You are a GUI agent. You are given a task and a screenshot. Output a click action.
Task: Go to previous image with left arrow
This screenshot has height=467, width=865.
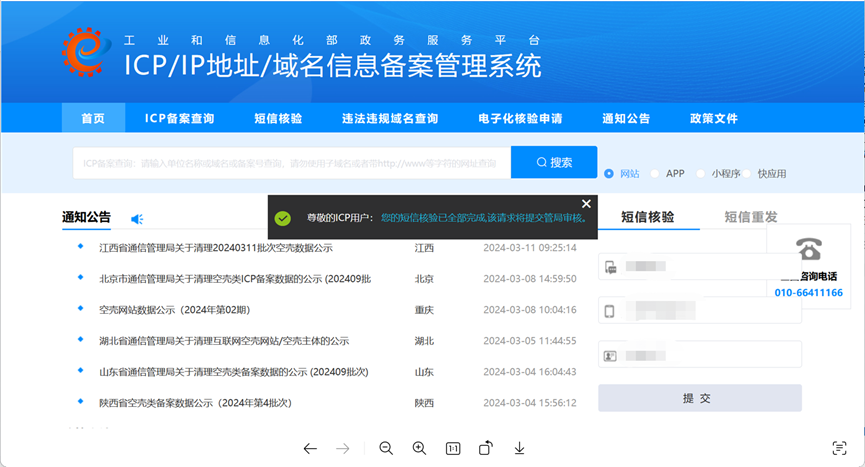[x=310, y=449]
